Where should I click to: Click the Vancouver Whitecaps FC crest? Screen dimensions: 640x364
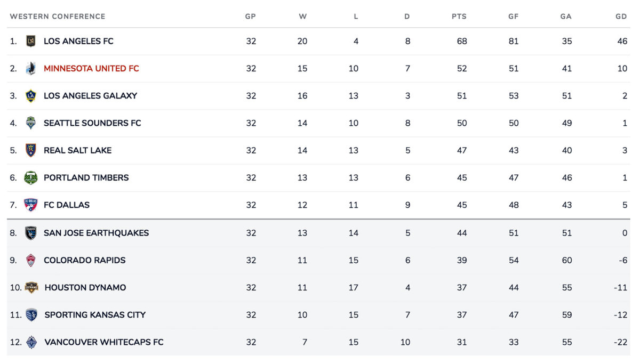point(31,342)
